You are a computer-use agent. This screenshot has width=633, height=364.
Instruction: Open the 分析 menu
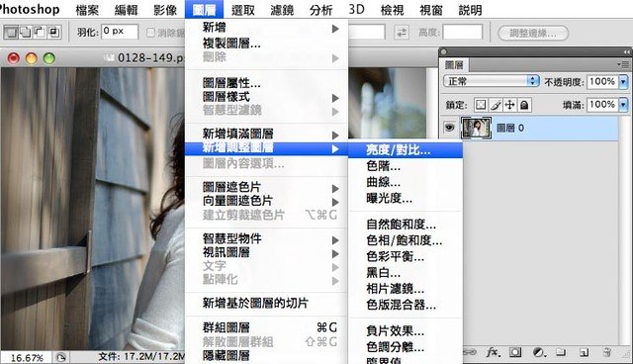click(x=320, y=10)
